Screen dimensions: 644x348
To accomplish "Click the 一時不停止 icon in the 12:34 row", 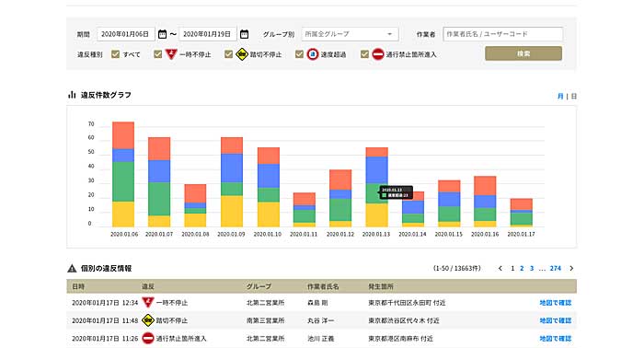I will pos(148,302).
